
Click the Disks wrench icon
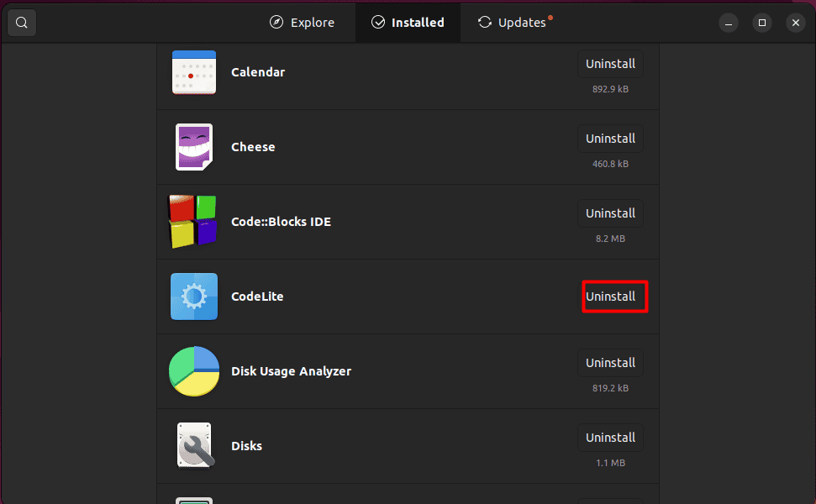click(x=195, y=445)
